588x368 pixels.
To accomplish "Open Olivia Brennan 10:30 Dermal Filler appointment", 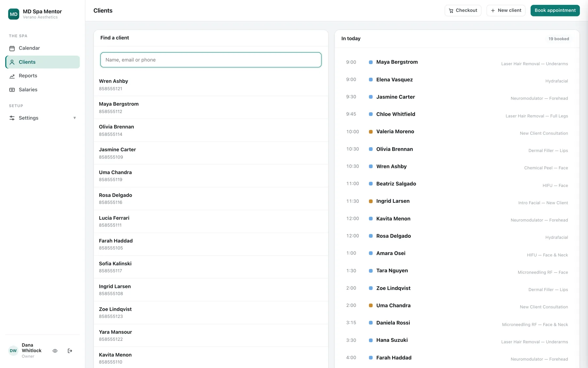I will (457, 149).
